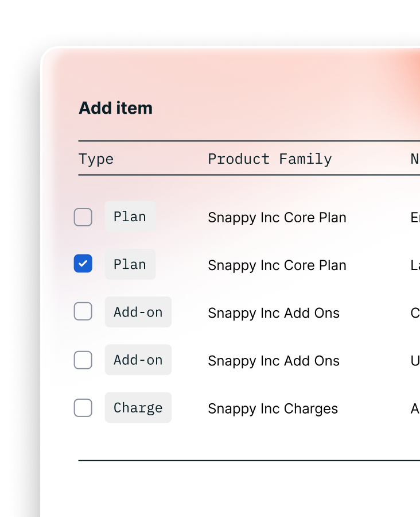Select the lower Snappy Inc Add Ons cell
The width and height of the screenshot is (420, 517).
[x=273, y=361]
